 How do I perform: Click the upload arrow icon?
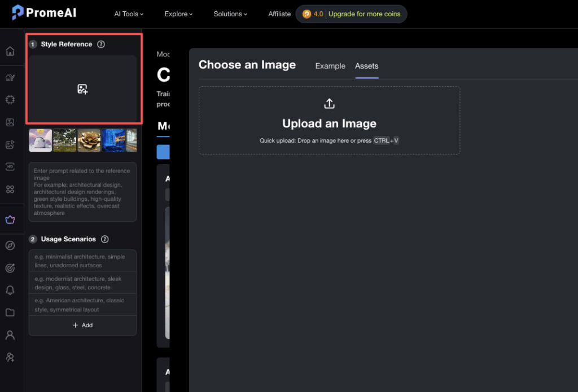point(329,104)
